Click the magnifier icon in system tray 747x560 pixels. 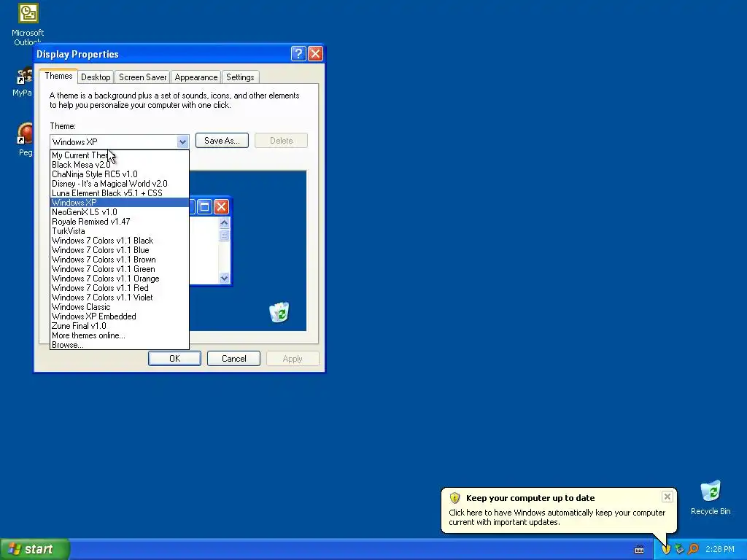pyautogui.click(x=693, y=549)
